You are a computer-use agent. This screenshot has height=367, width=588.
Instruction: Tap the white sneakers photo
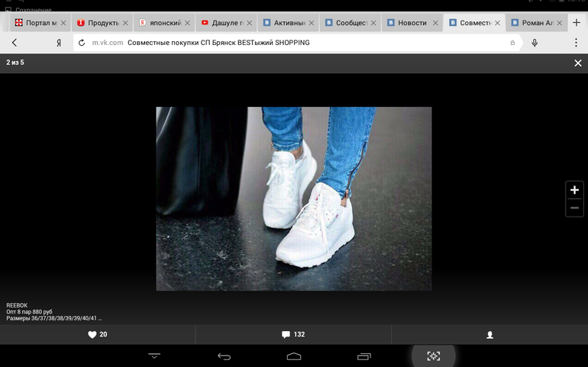(x=293, y=198)
